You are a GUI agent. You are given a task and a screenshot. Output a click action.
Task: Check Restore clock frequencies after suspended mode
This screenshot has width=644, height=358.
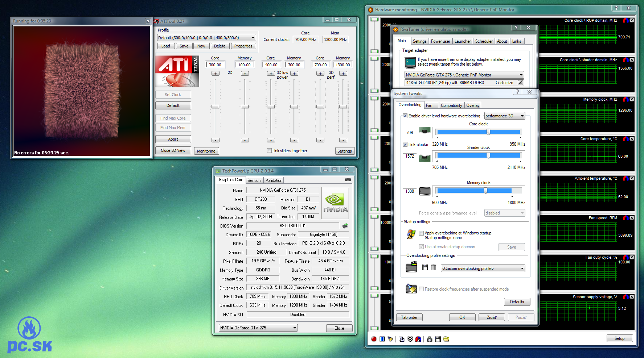tap(422, 289)
